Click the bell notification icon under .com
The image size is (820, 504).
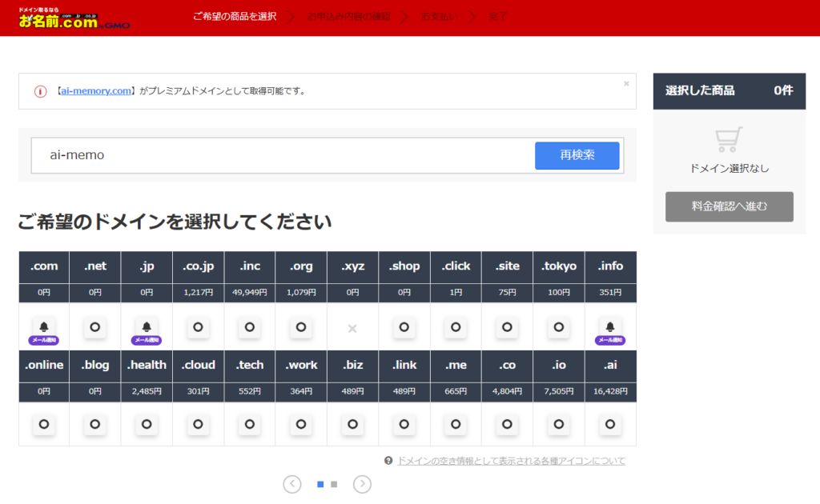[x=43, y=326]
